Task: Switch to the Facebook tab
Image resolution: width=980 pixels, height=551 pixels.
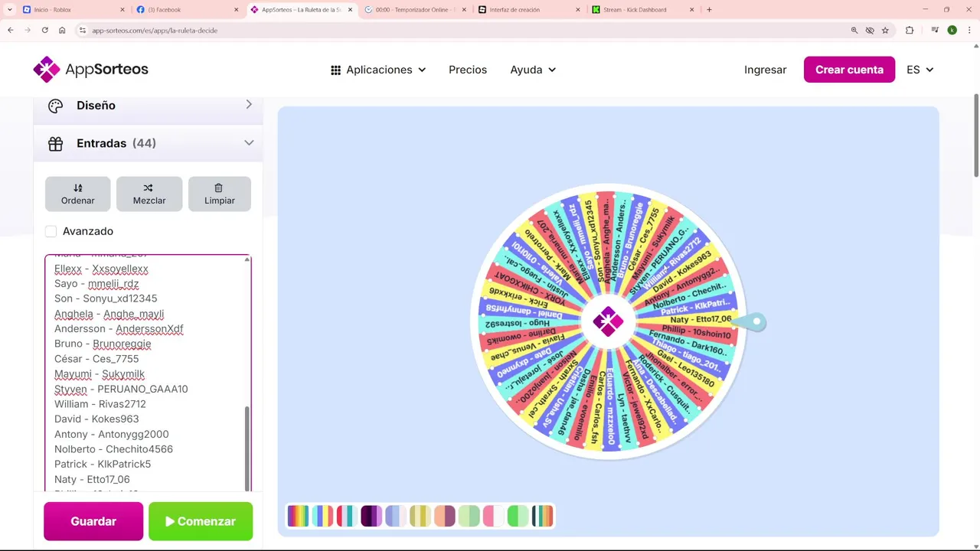Action: [x=186, y=10]
